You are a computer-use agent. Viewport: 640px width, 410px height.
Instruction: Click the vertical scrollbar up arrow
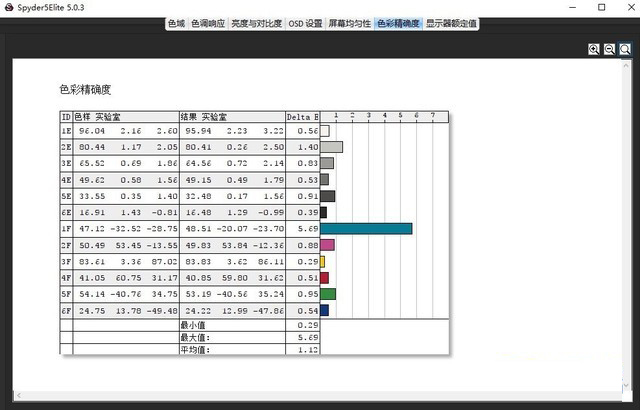tap(626, 64)
